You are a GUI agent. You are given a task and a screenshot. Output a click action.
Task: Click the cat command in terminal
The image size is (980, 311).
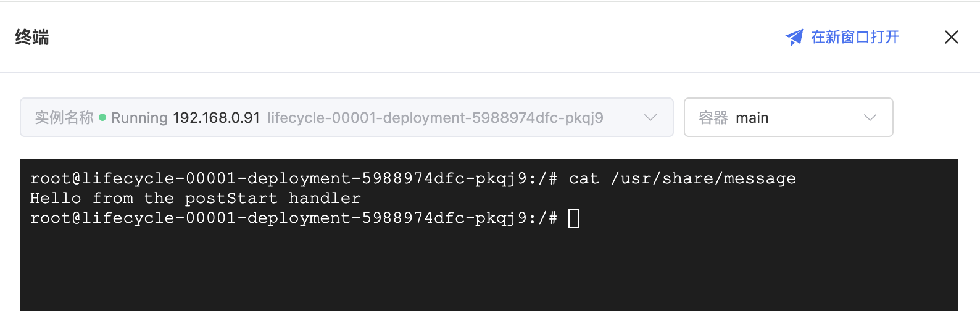point(583,179)
